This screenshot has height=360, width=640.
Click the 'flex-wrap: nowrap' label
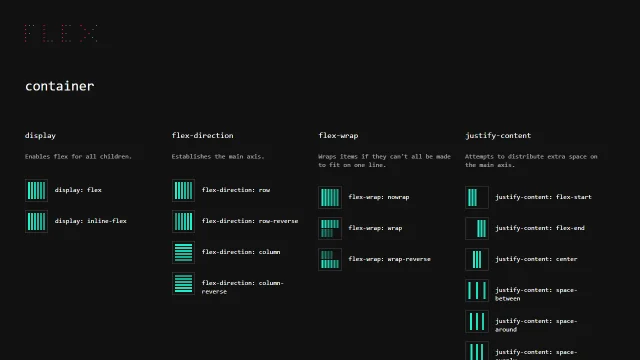[379, 197]
